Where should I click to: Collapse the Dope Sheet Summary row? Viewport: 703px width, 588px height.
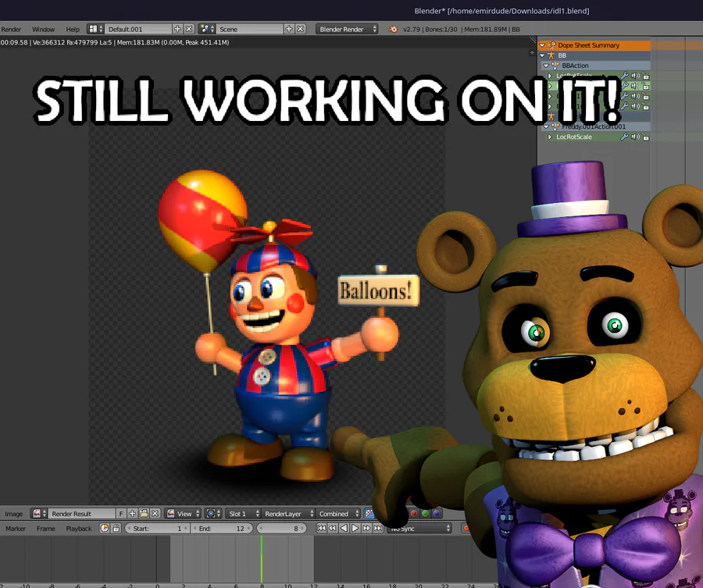[x=542, y=45]
